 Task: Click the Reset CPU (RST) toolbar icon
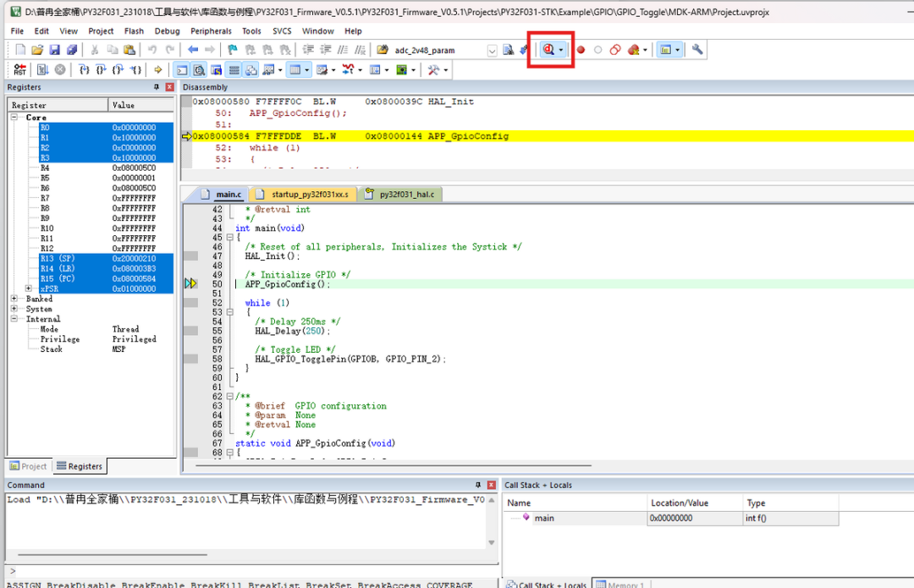pos(19,69)
